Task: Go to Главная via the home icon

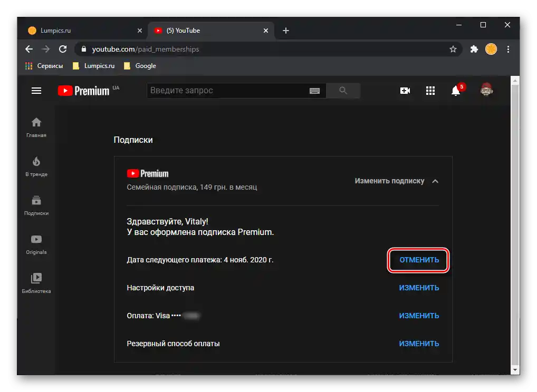Action: click(x=36, y=125)
